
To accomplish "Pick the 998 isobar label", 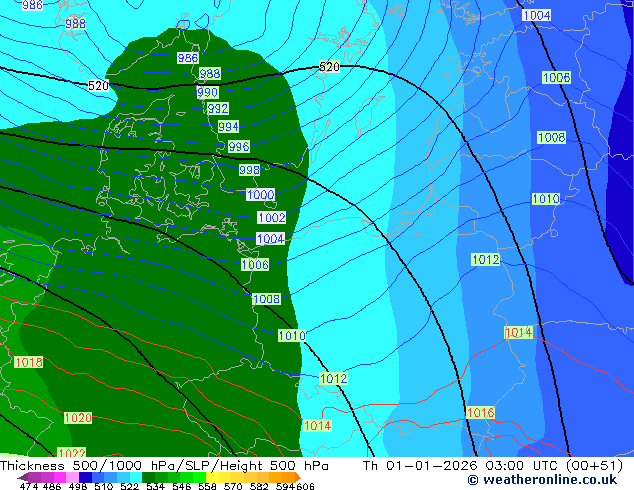I will pyautogui.click(x=249, y=170).
